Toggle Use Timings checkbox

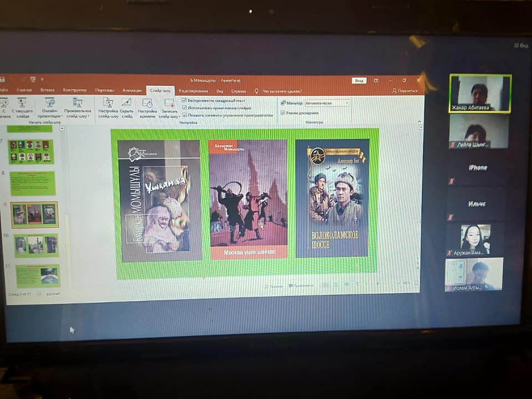[185, 108]
